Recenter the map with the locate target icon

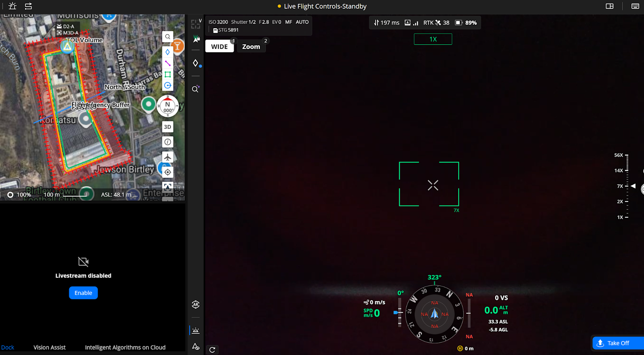[168, 172]
